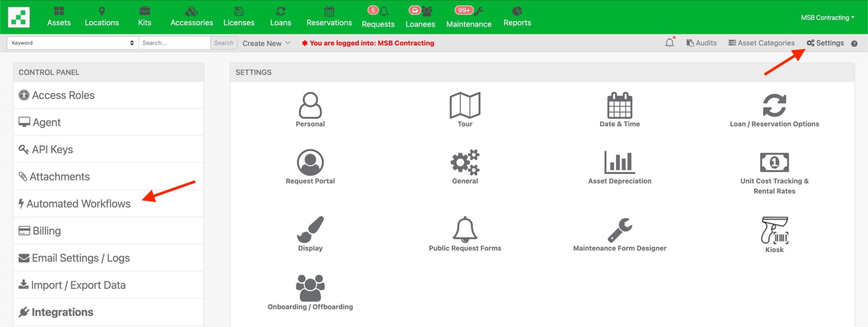Open Kiosk settings
The height and width of the screenshot is (327, 868).
(774, 235)
